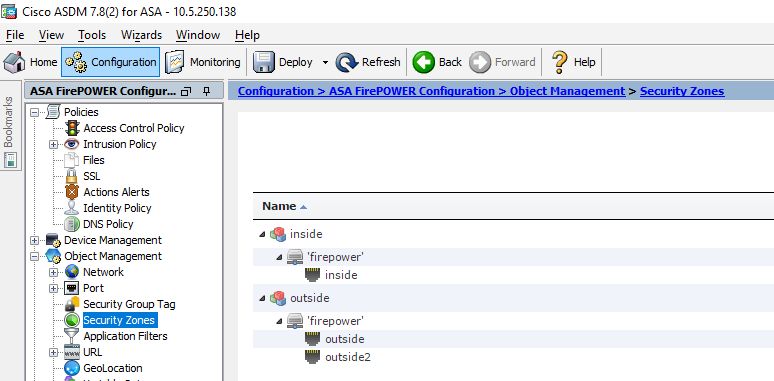Screen dimensions: 774x381
Task: Click the Deploy floppy disk icon
Action: click(x=264, y=62)
